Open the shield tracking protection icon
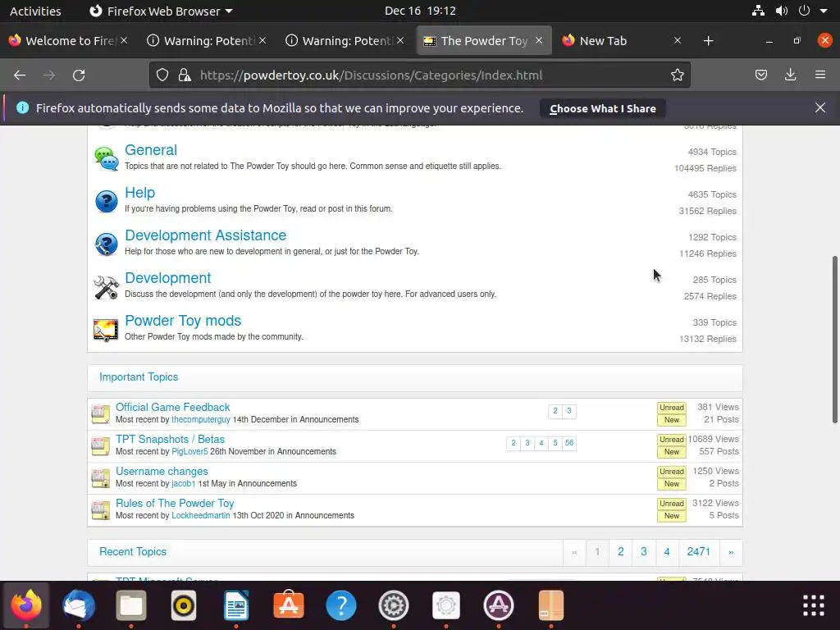This screenshot has height=630, width=840. pos(162,75)
